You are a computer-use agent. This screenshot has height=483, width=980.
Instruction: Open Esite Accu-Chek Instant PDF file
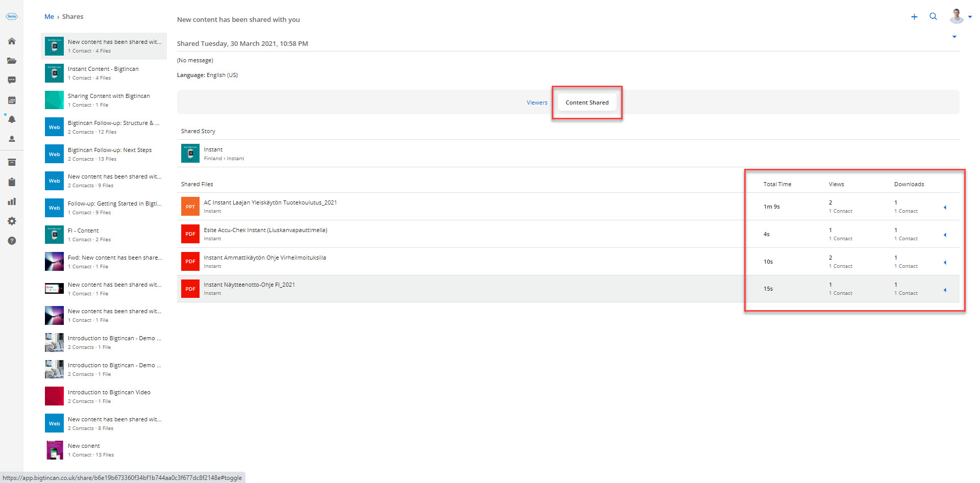265,230
